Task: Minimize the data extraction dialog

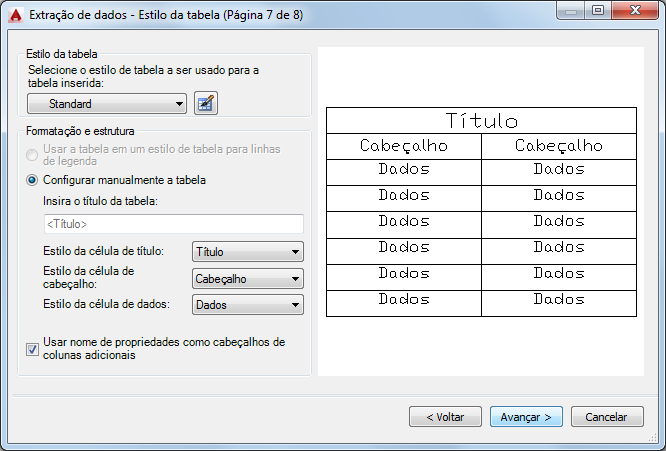Action: (572, 11)
